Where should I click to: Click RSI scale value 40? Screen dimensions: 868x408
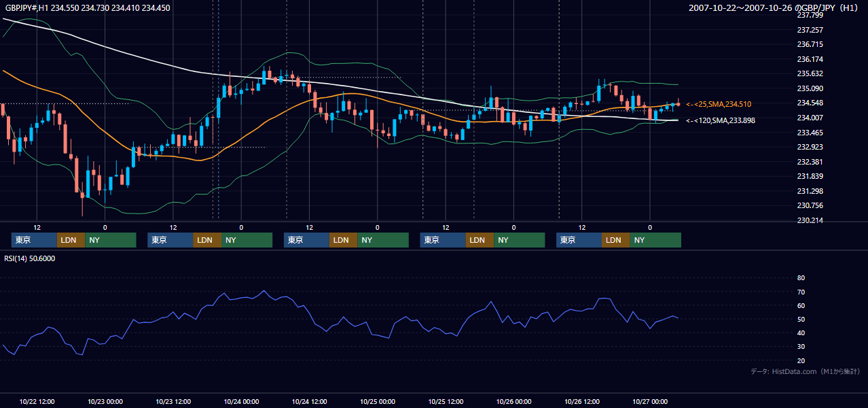tap(801, 333)
